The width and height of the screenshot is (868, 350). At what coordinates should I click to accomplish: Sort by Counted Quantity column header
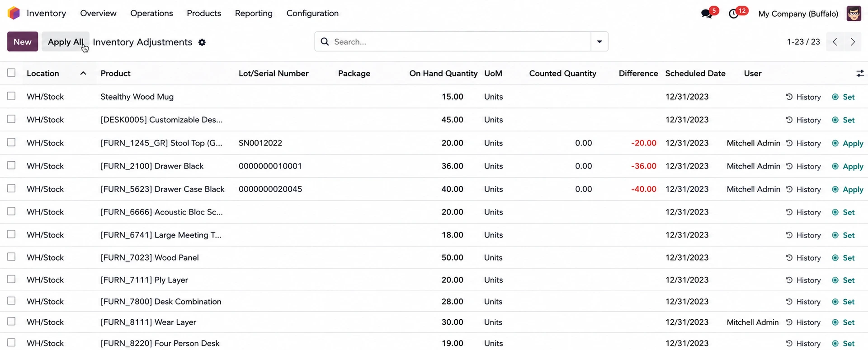[562, 73]
